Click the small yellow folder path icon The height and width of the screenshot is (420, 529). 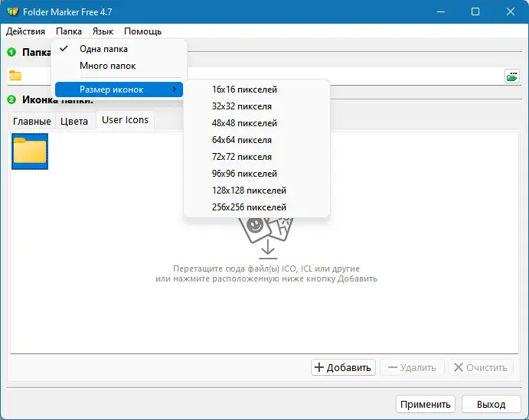pyautogui.click(x=15, y=76)
